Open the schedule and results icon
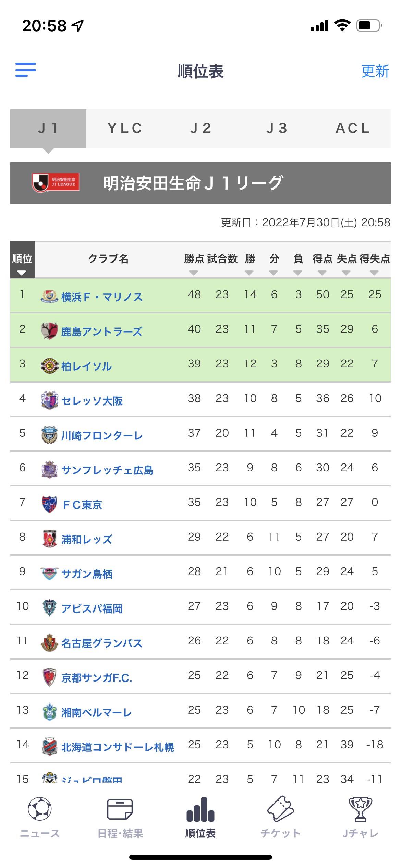The height and width of the screenshot is (868, 401). tap(120, 809)
